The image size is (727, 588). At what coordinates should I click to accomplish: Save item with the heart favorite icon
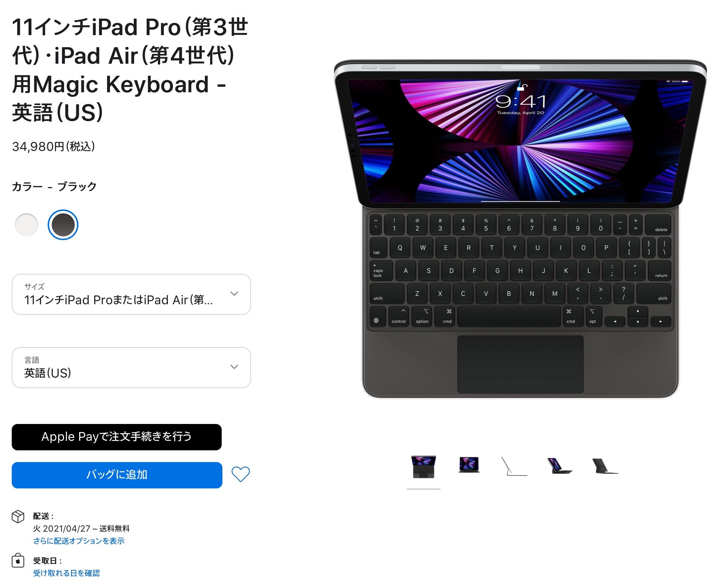click(240, 474)
